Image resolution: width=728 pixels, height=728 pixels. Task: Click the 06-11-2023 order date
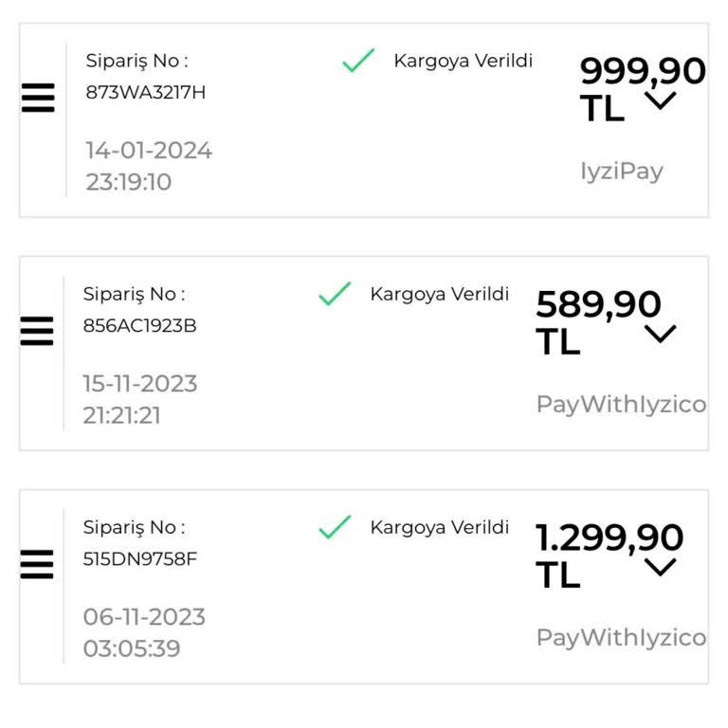[144, 617]
